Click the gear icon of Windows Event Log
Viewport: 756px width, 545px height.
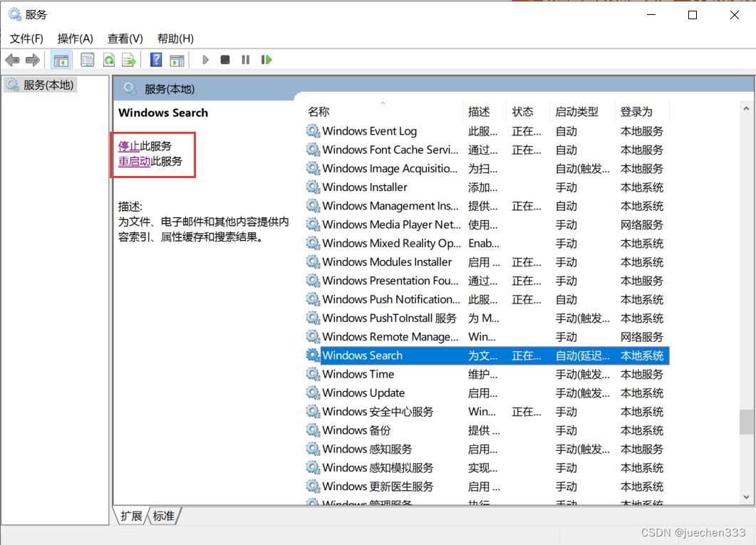coord(313,130)
